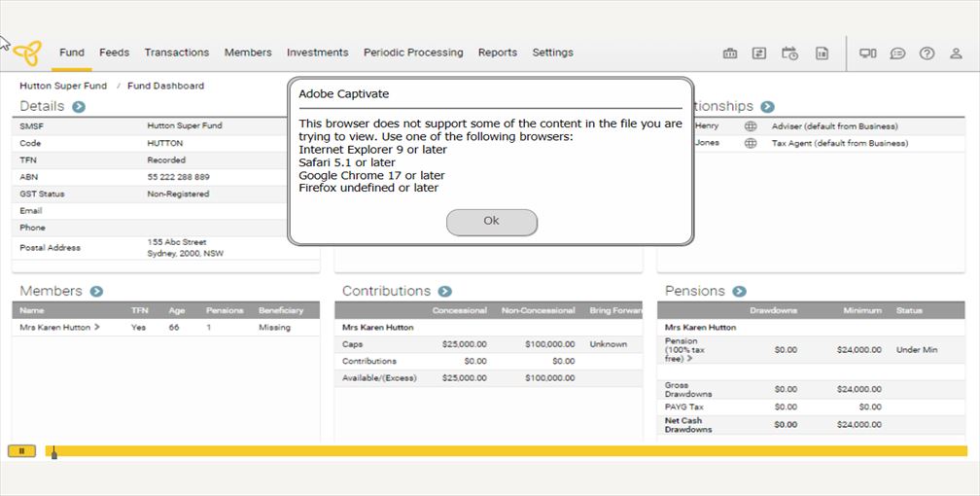980x496 pixels.
Task: Click the Under Min pension status
Action: click(917, 350)
